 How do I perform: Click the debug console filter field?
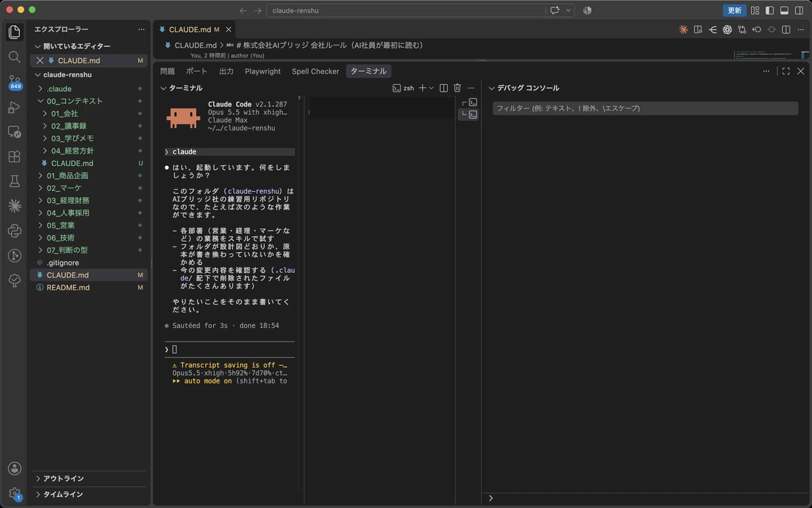click(x=646, y=108)
